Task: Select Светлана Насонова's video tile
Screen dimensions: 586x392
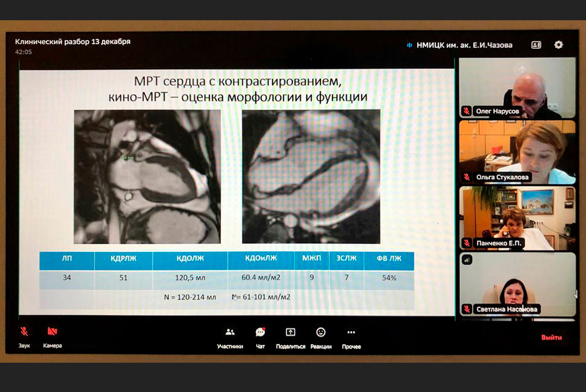Action: [x=517, y=284]
